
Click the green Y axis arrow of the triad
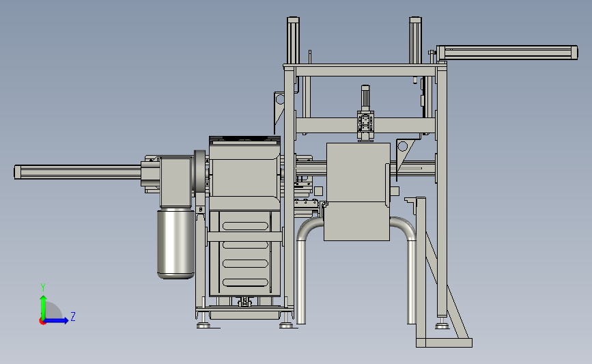pyautogui.click(x=43, y=307)
